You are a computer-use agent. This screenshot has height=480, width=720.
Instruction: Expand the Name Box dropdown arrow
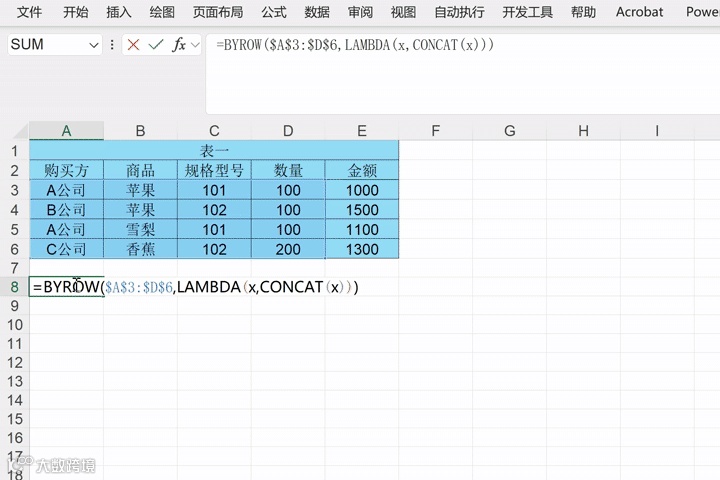pos(94,45)
